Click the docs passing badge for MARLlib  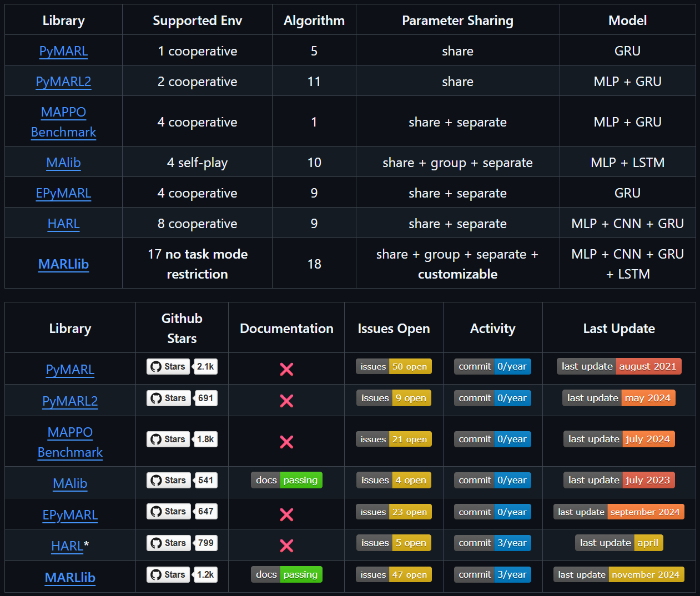point(286,574)
